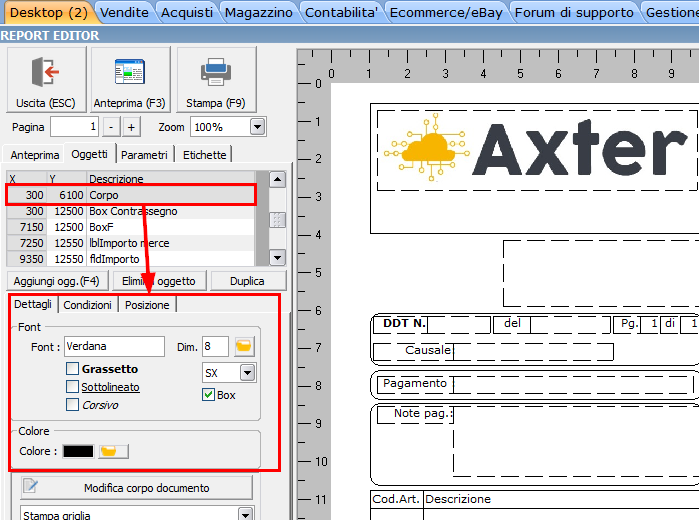
Task: Click the Dim. font size field
Action: coord(215,347)
